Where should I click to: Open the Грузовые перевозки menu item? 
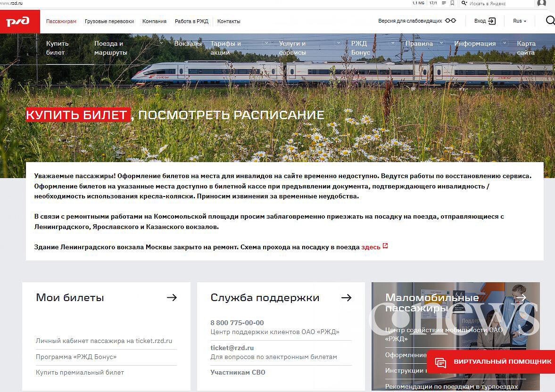[x=109, y=21]
